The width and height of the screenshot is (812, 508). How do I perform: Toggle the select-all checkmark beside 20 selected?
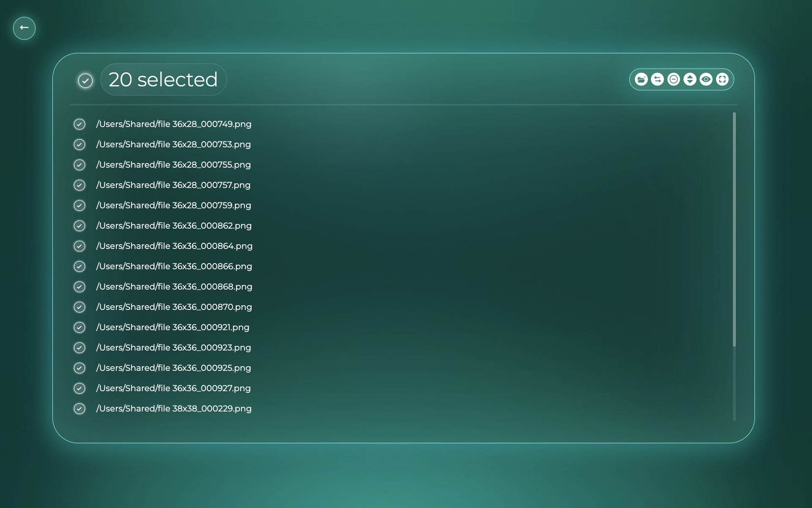[x=85, y=80]
